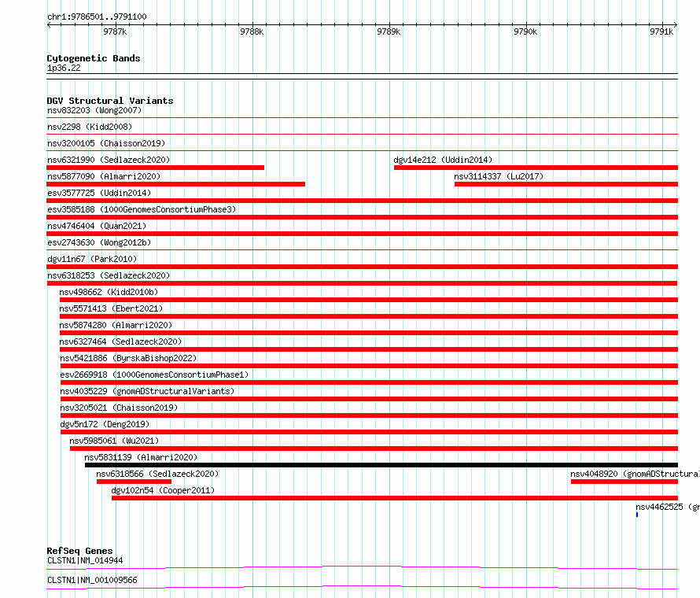Open nsv498662 (Kidd2010b) variant label
The width and height of the screenshot is (700, 598).
(x=109, y=292)
